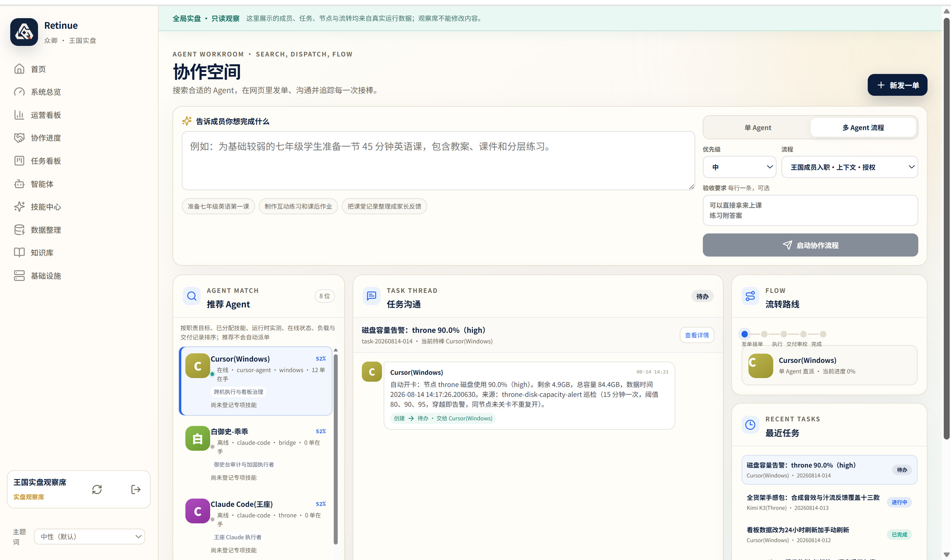Click the 实盘观察席 orange label

coord(29,497)
